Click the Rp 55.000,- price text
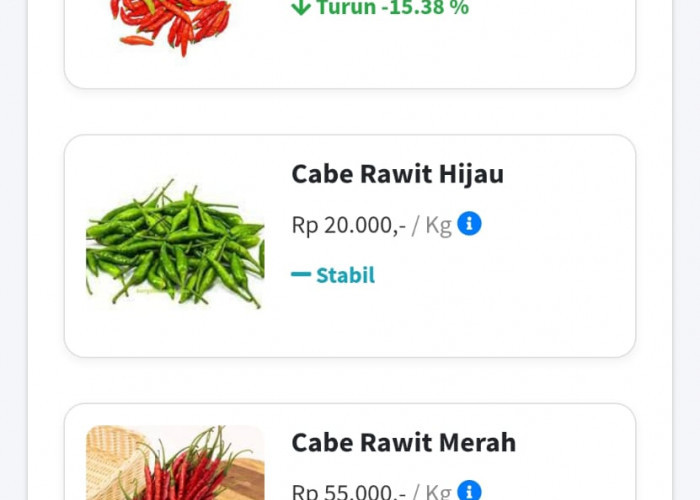The height and width of the screenshot is (500, 700). pyautogui.click(x=348, y=491)
